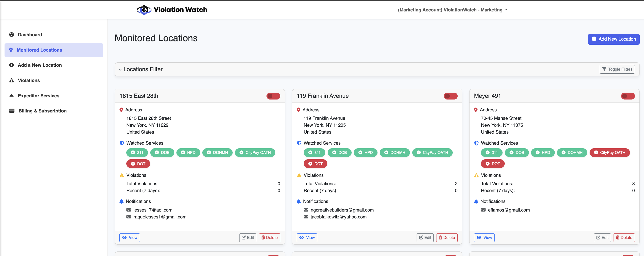Toggle the DOHMH service on 119 Franklin Avenue

[395, 153]
